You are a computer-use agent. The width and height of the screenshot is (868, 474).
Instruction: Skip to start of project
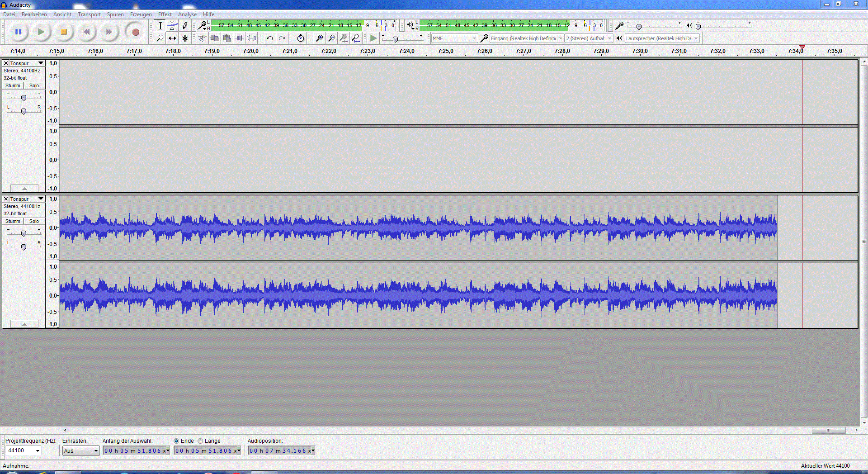(86, 32)
